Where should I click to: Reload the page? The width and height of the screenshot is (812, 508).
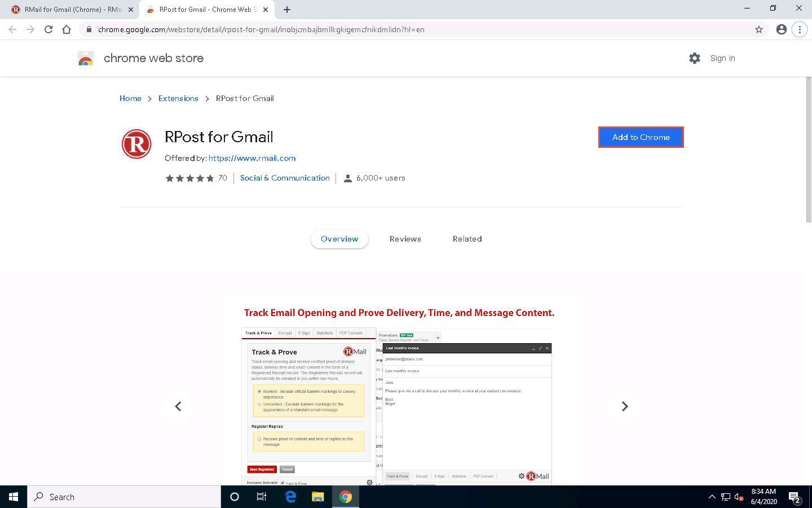pos(48,29)
